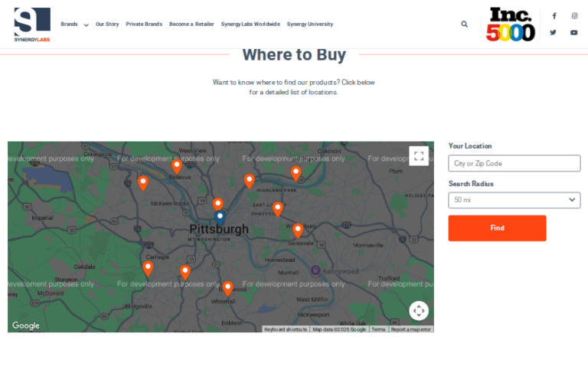Open the Twitter social icon
The width and height of the screenshot is (588, 392).
coord(554,32)
